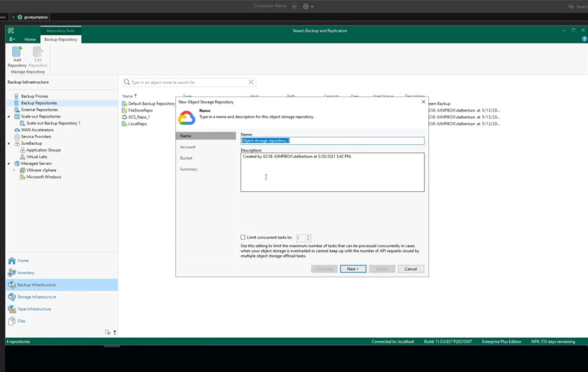Open the Veeam help question mark icon
588x372 pixels.
pyautogui.click(x=584, y=39)
